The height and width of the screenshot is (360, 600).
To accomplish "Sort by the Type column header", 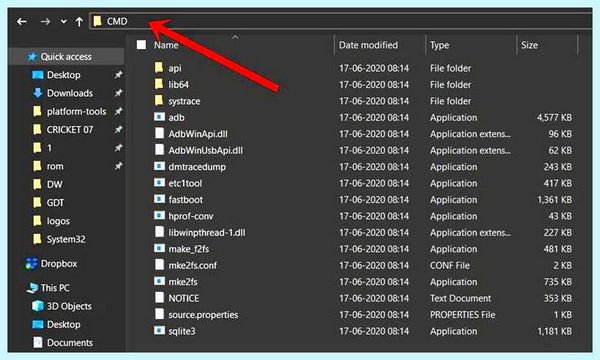I will (439, 45).
